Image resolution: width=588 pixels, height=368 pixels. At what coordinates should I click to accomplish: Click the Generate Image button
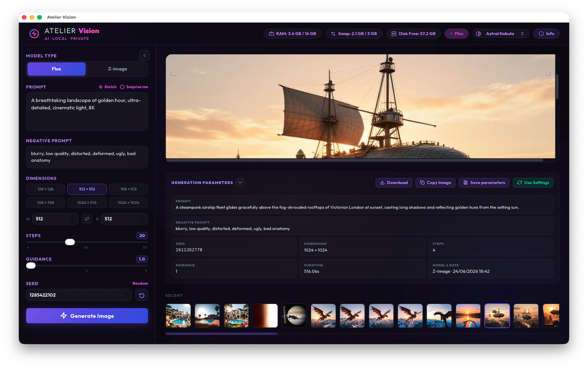(87, 316)
